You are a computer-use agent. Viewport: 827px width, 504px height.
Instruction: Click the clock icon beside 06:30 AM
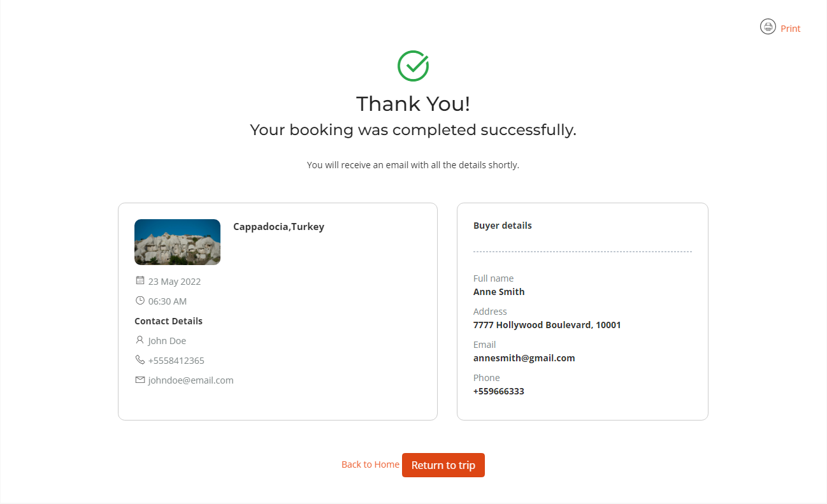pos(140,300)
